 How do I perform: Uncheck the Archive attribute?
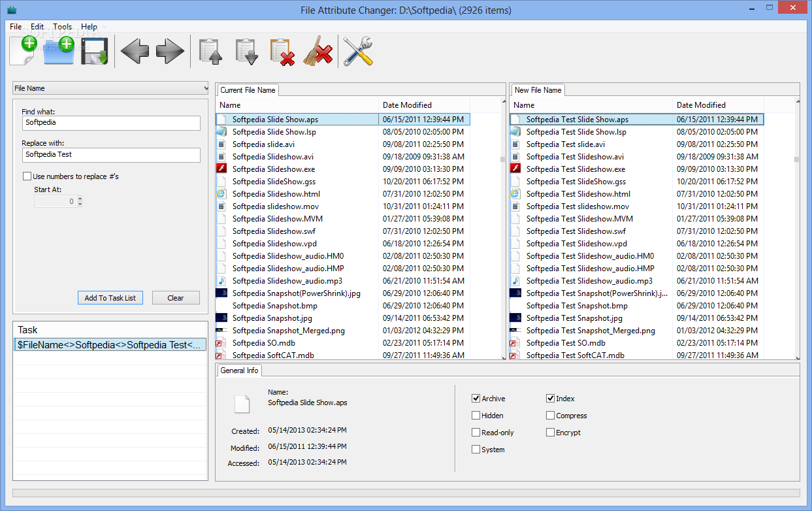pyautogui.click(x=476, y=399)
